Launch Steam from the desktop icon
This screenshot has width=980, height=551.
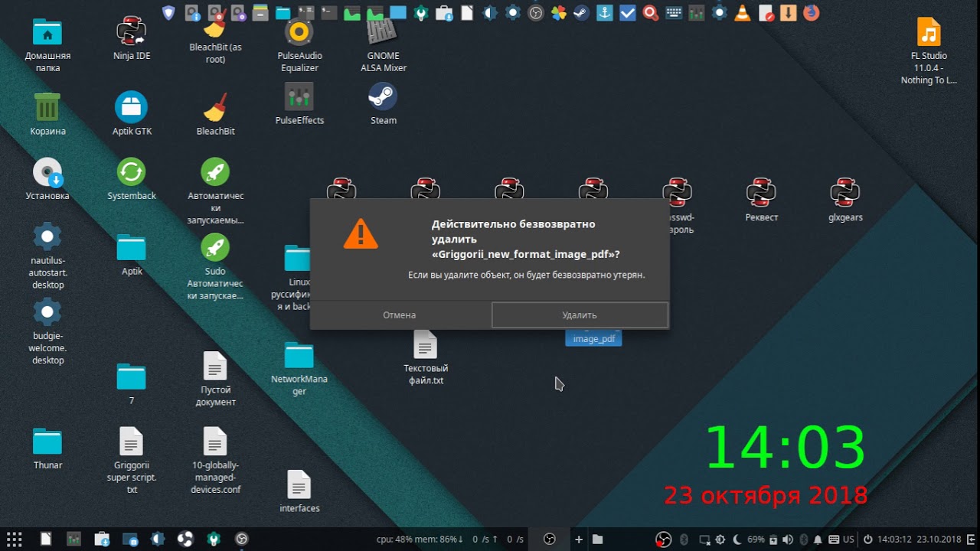tap(383, 97)
